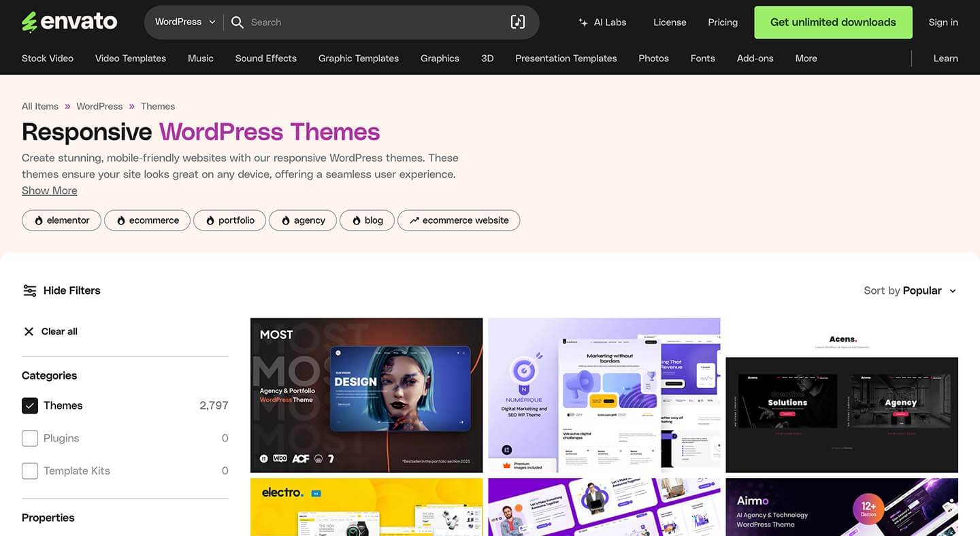Open the Add-ons menu item
980x536 pixels.
point(755,58)
